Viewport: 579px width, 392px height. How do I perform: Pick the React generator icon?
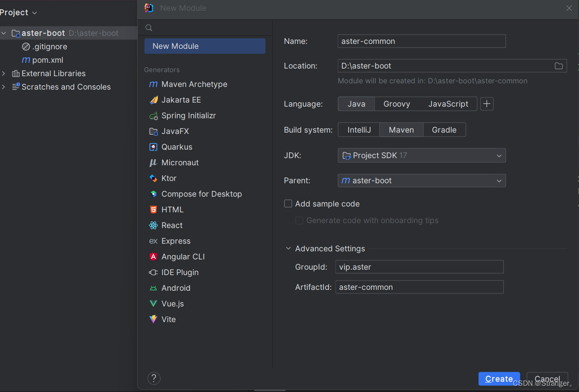[x=153, y=225]
